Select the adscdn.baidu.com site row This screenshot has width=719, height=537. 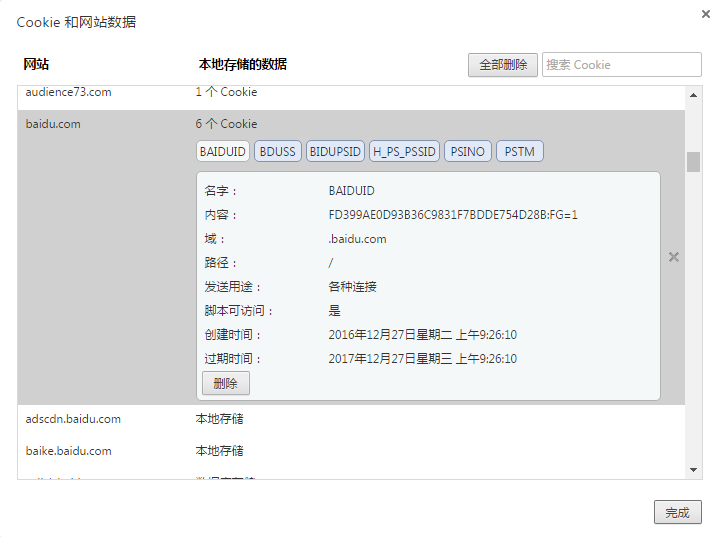pyautogui.click(x=351, y=419)
